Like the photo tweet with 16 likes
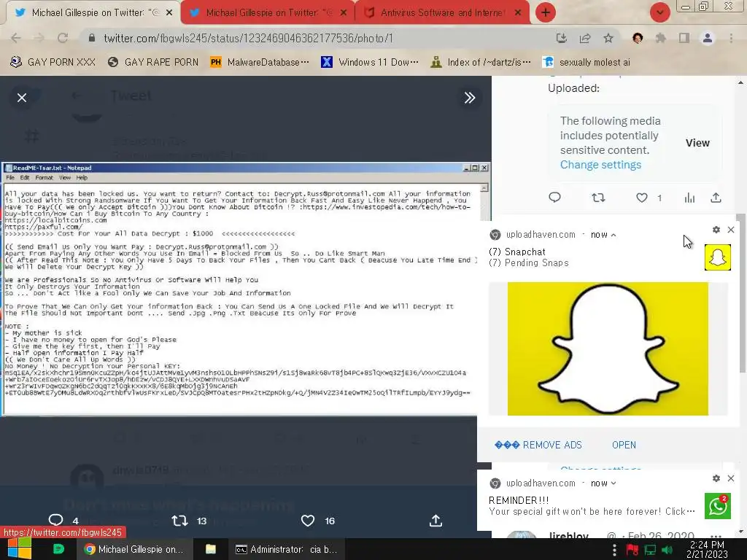747x560 pixels. click(x=308, y=521)
